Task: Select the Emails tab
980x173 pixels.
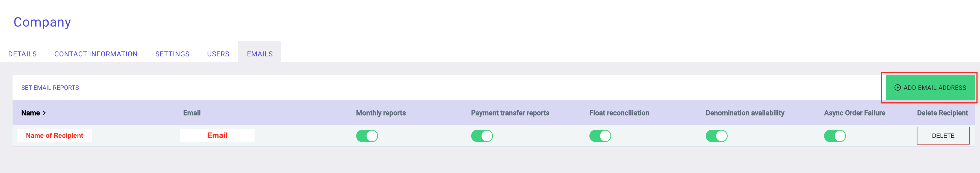Action: (x=260, y=54)
